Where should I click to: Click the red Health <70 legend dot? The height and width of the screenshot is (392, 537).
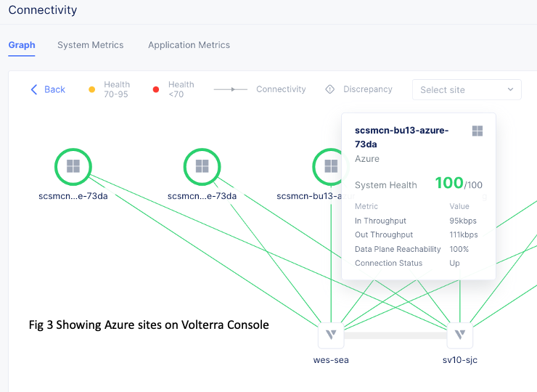point(156,90)
